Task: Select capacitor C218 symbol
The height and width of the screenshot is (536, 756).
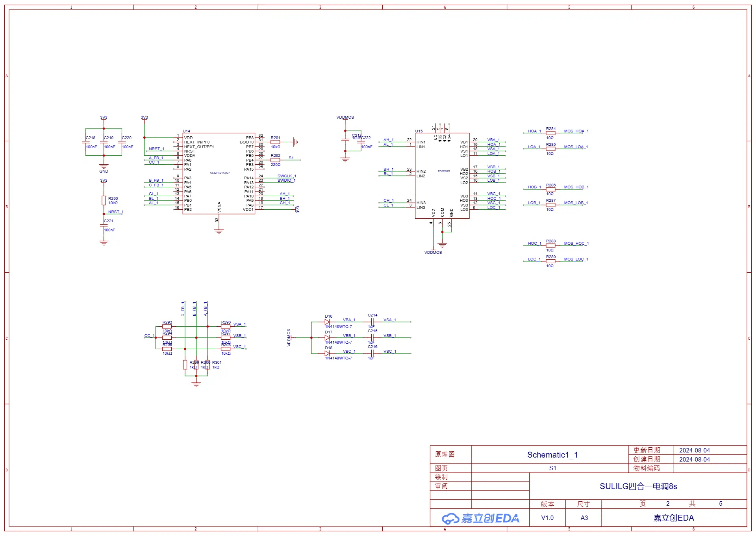Action: 86,142
